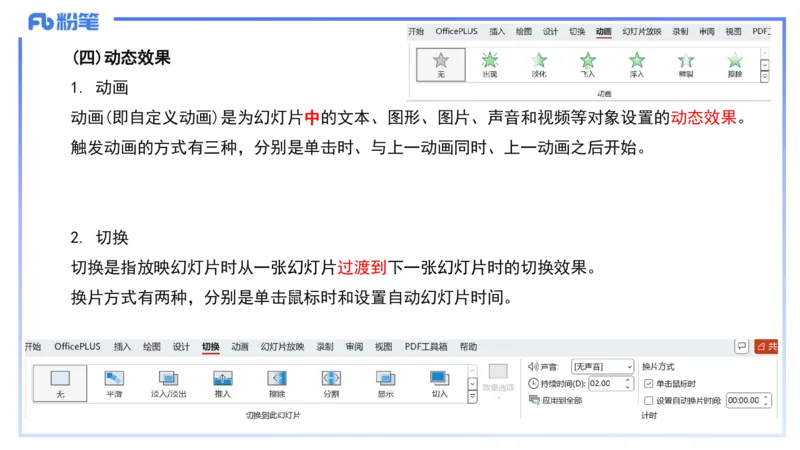Open 插入 tab in the transition ribbon
Viewport: 800px width, 450px height.
(x=122, y=347)
